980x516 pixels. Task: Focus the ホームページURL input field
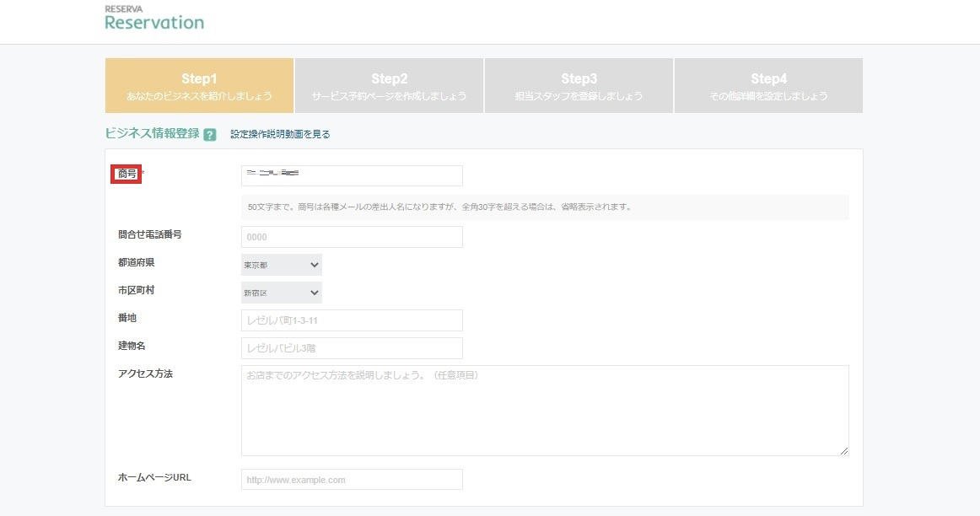tap(352, 480)
